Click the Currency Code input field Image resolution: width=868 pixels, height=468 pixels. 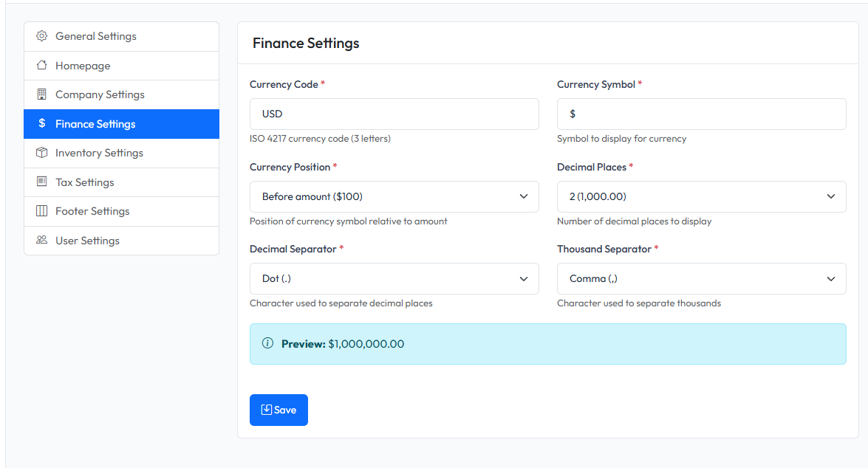[394, 114]
